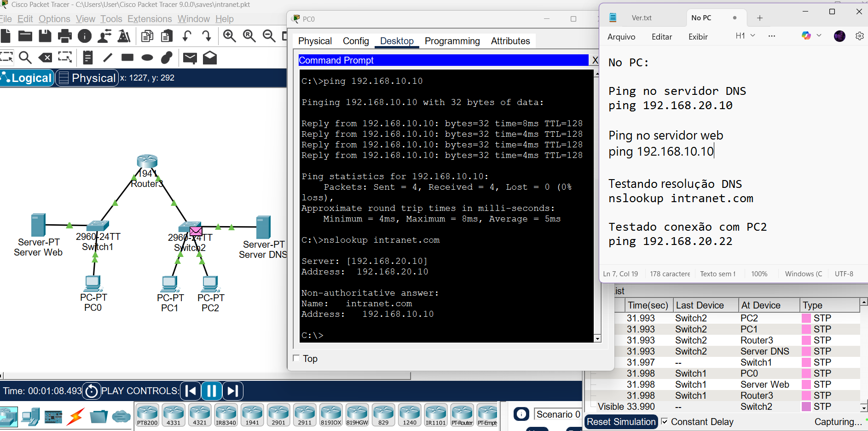868x431 pixels.
Task: Add a new tab in Notepad
Action: 760,18
